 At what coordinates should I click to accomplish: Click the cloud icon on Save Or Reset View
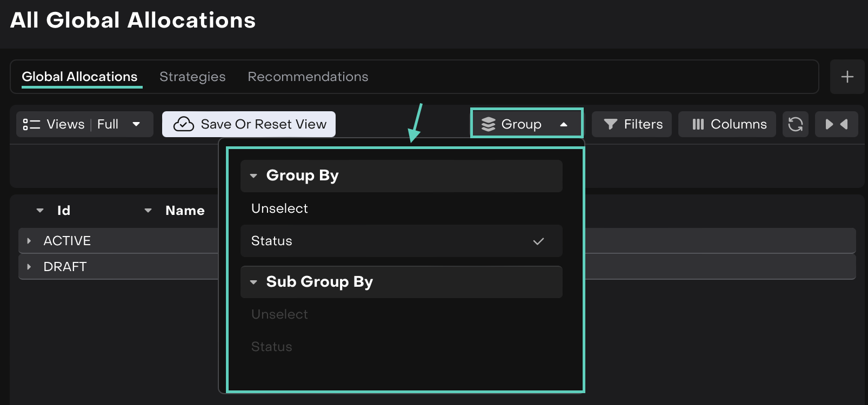[x=184, y=124]
